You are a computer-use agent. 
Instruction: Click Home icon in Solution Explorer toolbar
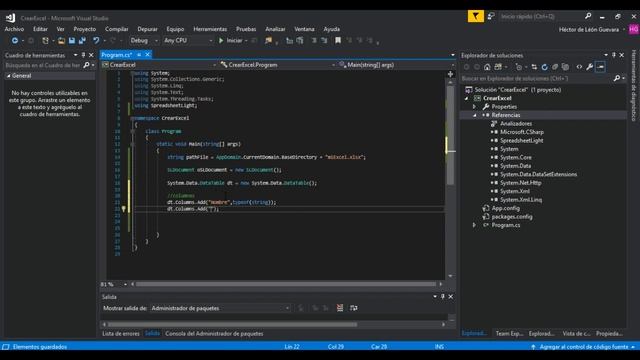point(487,67)
